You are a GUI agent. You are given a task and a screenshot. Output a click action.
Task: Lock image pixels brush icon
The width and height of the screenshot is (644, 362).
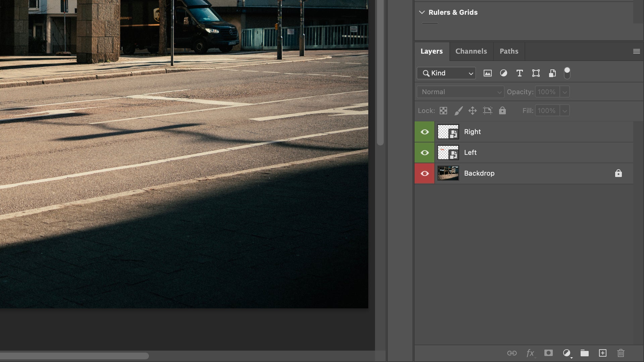point(458,111)
